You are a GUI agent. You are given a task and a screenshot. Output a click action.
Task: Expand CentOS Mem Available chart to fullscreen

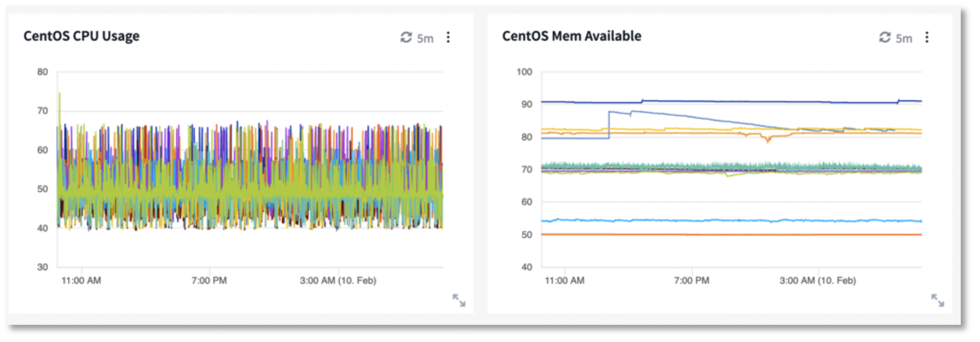click(937, 300)
